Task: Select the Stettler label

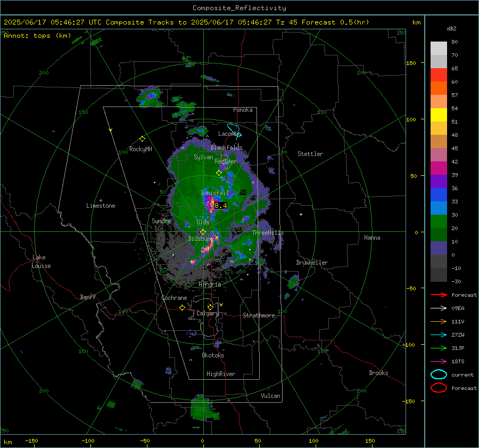Action: (310, 154)
